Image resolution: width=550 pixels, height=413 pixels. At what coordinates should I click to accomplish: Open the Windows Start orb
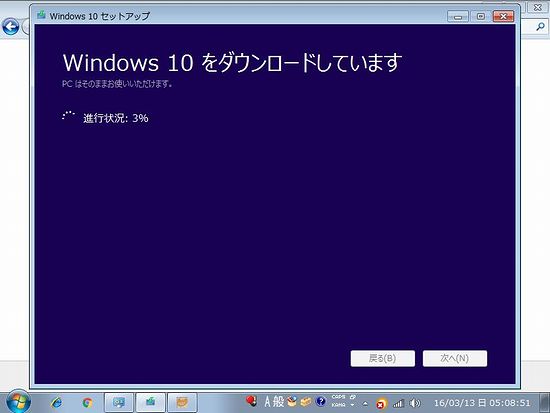click(x=18, y=402)
